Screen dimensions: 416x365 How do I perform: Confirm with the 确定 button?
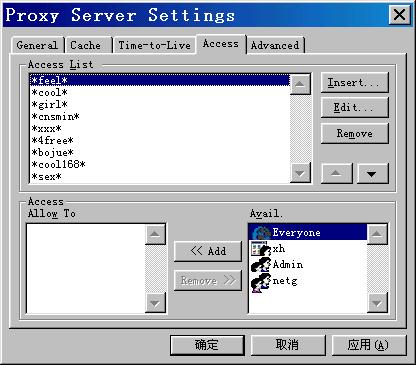click(207, 345)
